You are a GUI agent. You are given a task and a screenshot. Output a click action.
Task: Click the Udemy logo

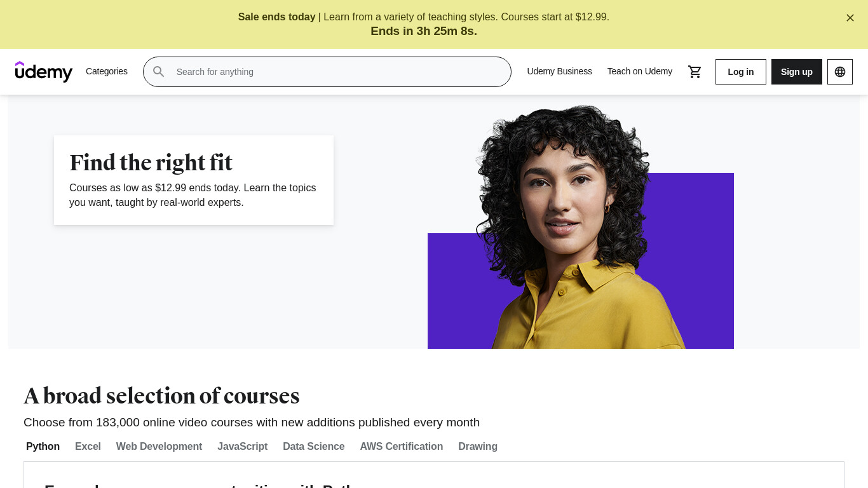[x=44, y=72]
